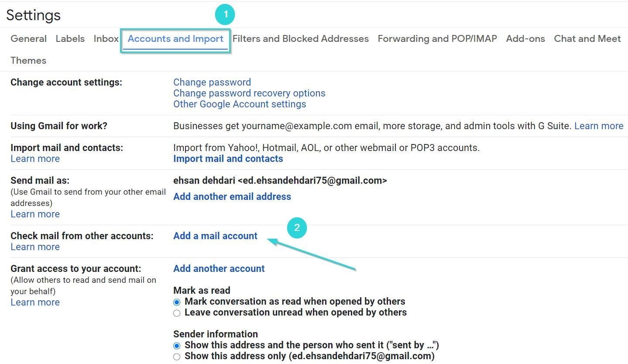The height and width of the screenshot is (364, 628).
Task: Open Change password recovery options
Action: [x=249, y=93]
